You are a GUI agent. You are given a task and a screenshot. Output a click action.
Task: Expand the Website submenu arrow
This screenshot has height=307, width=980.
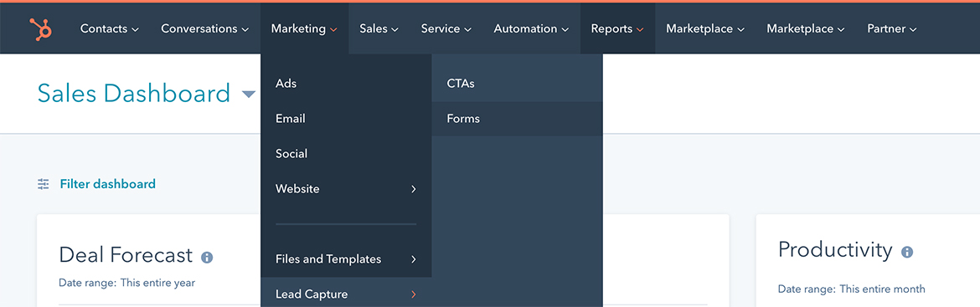[413, 189]
